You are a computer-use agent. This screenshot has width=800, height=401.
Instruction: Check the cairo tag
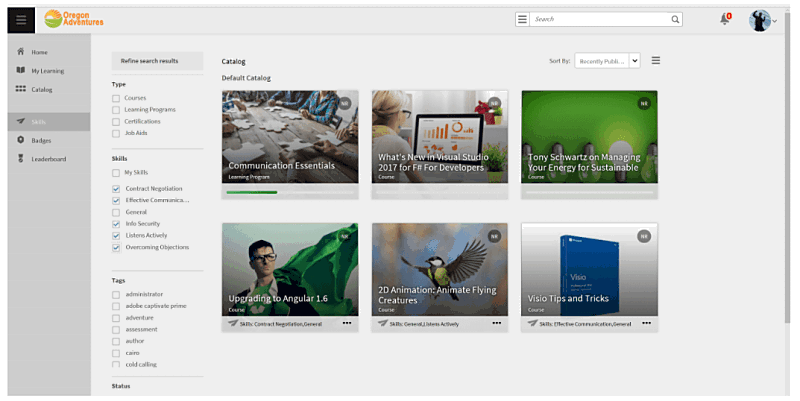click(116, 353)
